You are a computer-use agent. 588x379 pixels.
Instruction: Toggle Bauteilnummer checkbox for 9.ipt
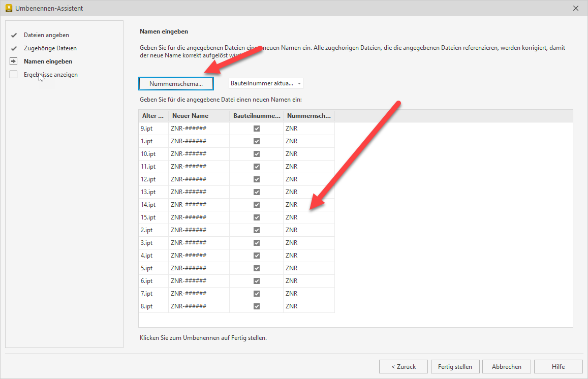(257, 129)
